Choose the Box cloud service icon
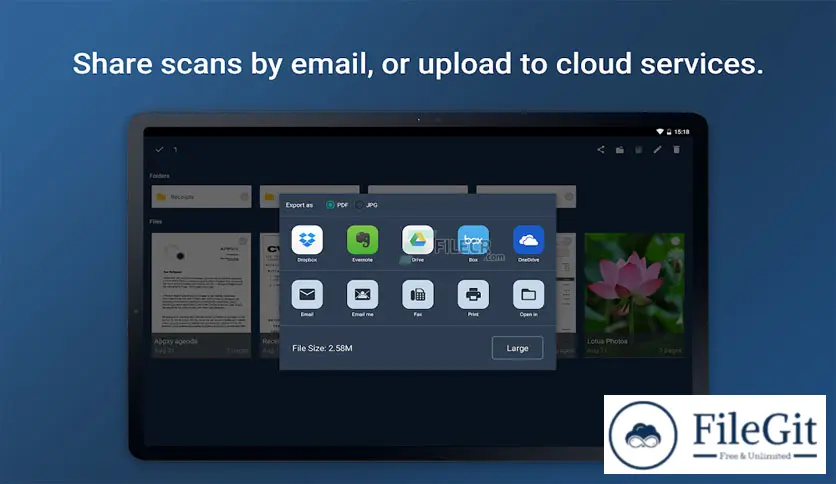 (473, 240)
